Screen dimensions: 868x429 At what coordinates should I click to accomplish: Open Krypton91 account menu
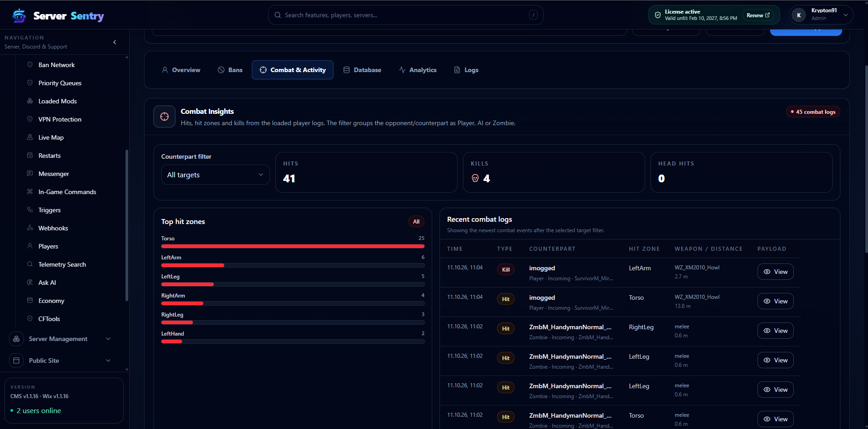click(x=821, y=15)
